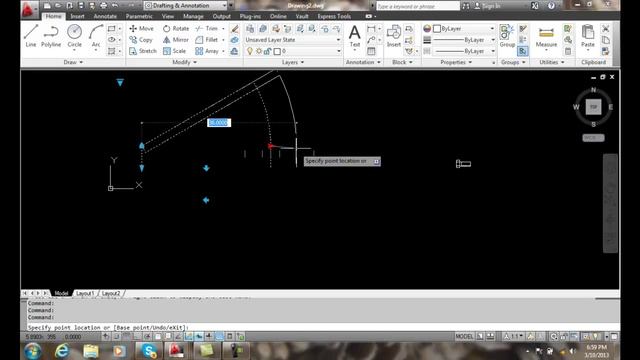Activate the Copy command in Modify
Image resolution: width=640 pixels, height=360 pixels.
[141, 40]
